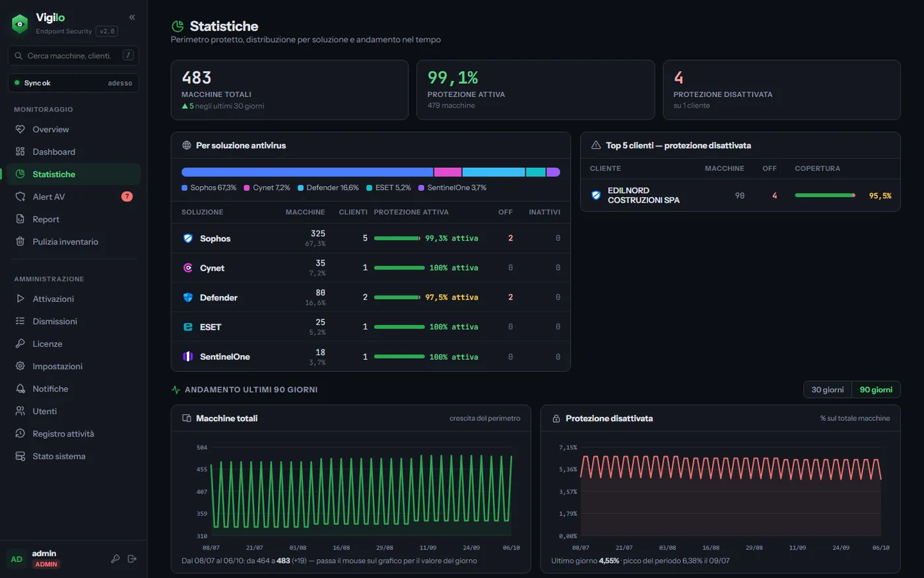Image resolution: width=924 pixels, height=578 pixels.
Task: Click the Notifiche bell icon
Action: [20, 388]
